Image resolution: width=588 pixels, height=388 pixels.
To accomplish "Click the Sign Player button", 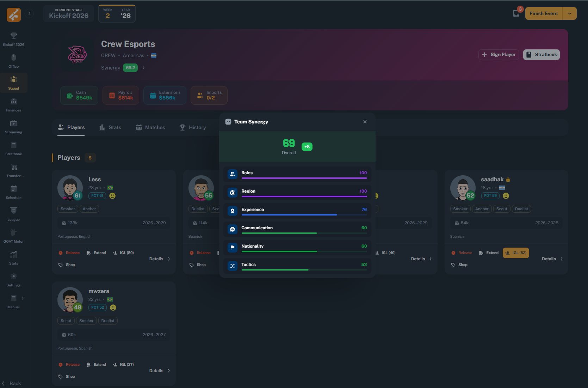I will (499, 55).
